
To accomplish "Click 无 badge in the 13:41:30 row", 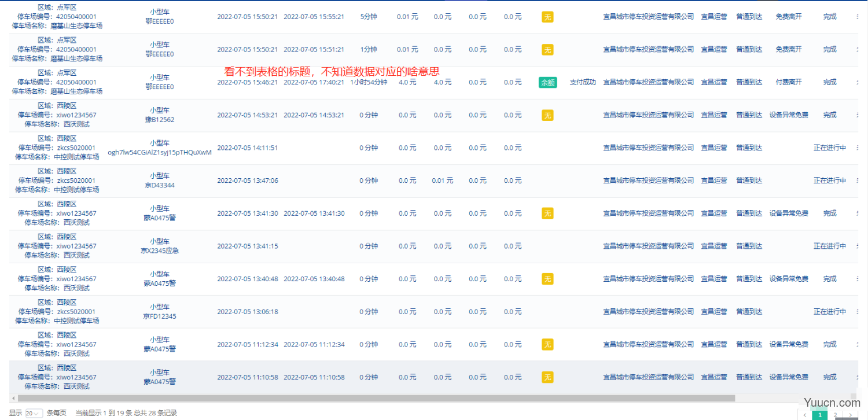I will (x=547, y=213).
